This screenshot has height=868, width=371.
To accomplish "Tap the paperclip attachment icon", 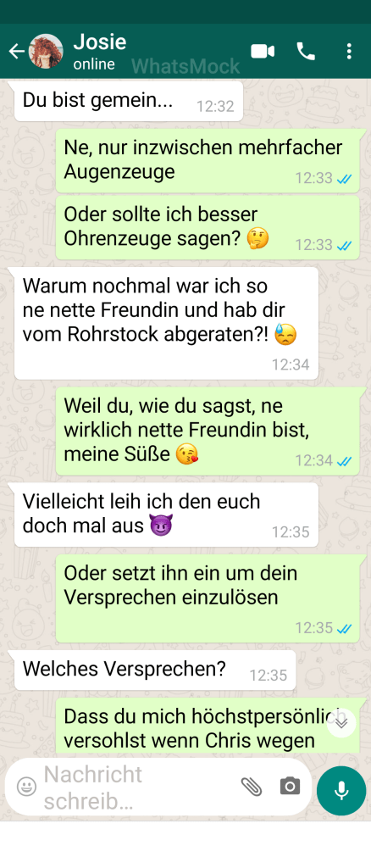I will (252, 786).
